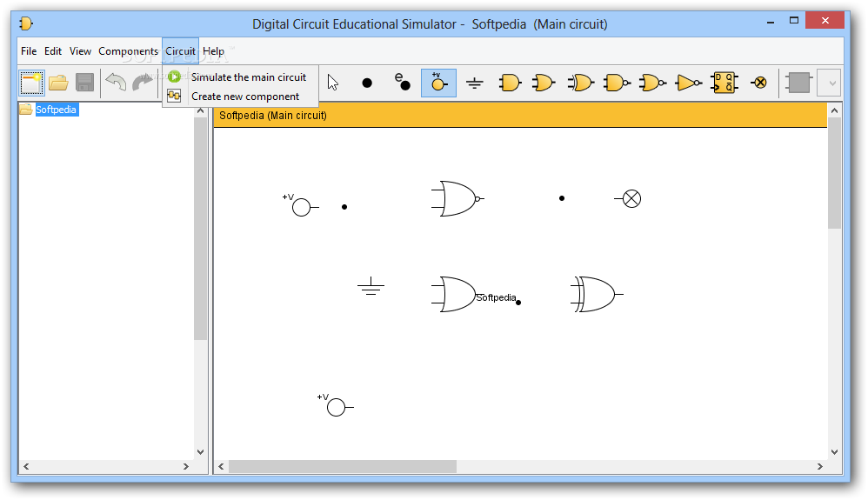This screenshot has width=868, height=500.
Task: Select the NOR gate tool
Action: (x=652, y=83)
